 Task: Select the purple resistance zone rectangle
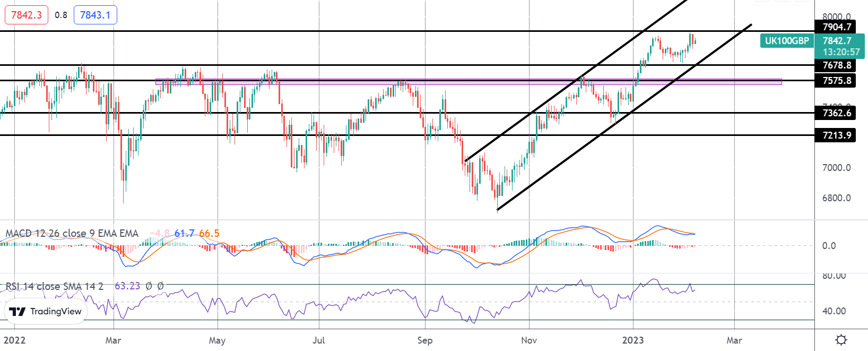point(468,82)
